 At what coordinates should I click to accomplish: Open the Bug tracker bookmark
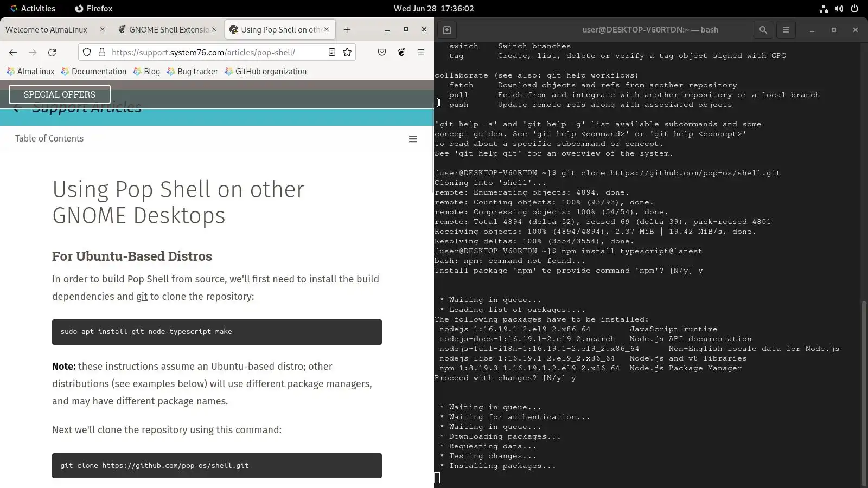(193, 72)
